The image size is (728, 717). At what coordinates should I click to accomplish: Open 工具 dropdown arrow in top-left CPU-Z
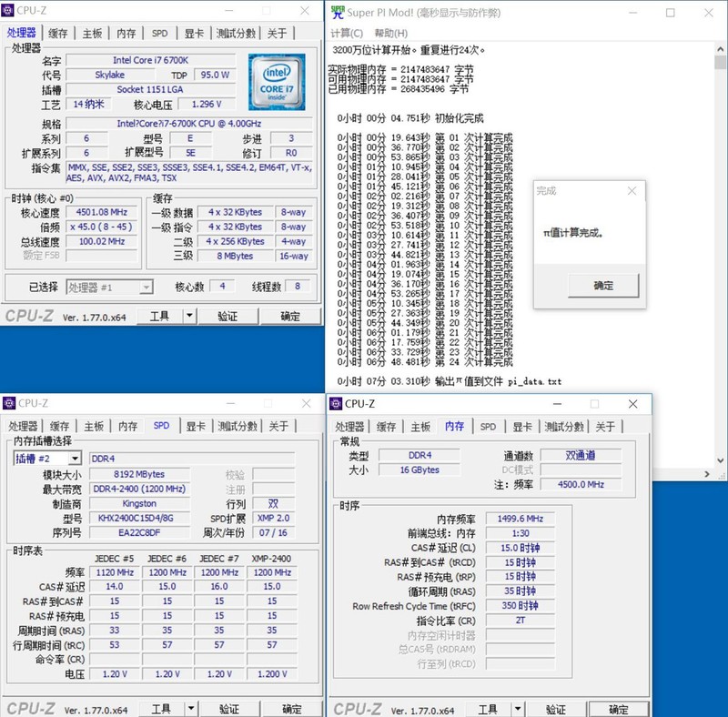[189, 317]
